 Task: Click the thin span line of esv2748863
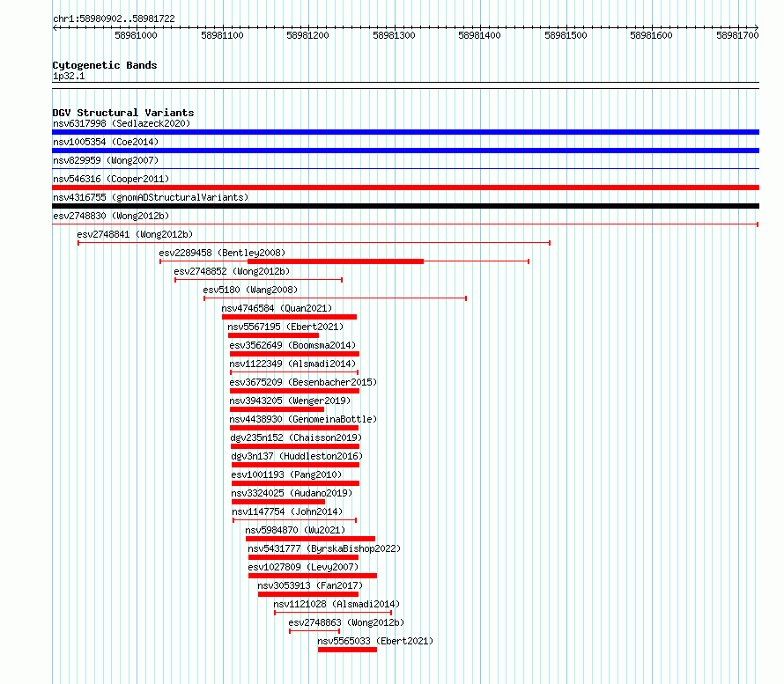point(314,631)
